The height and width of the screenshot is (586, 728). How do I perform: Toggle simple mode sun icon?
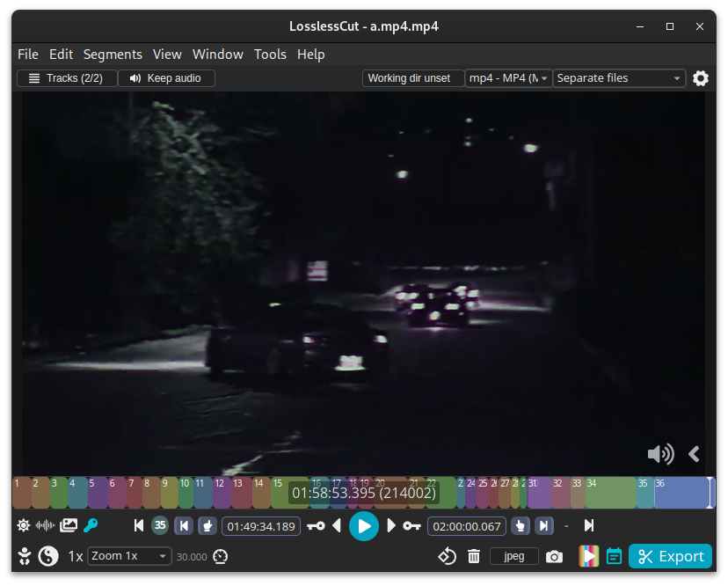(23, 525)
